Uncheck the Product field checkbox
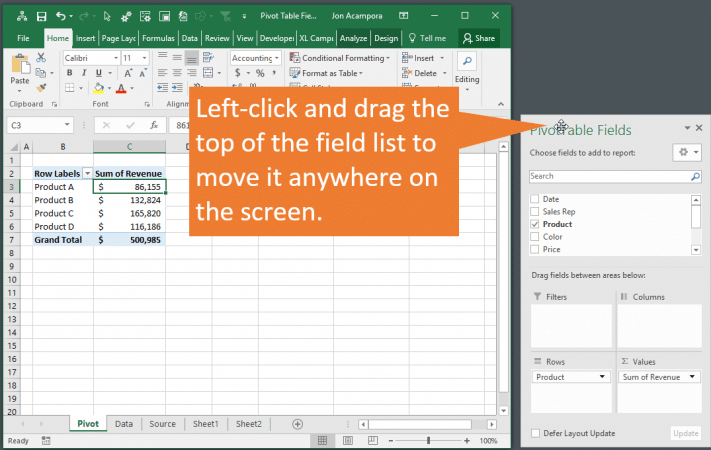The image size is (711, 450). pos(534,224)
